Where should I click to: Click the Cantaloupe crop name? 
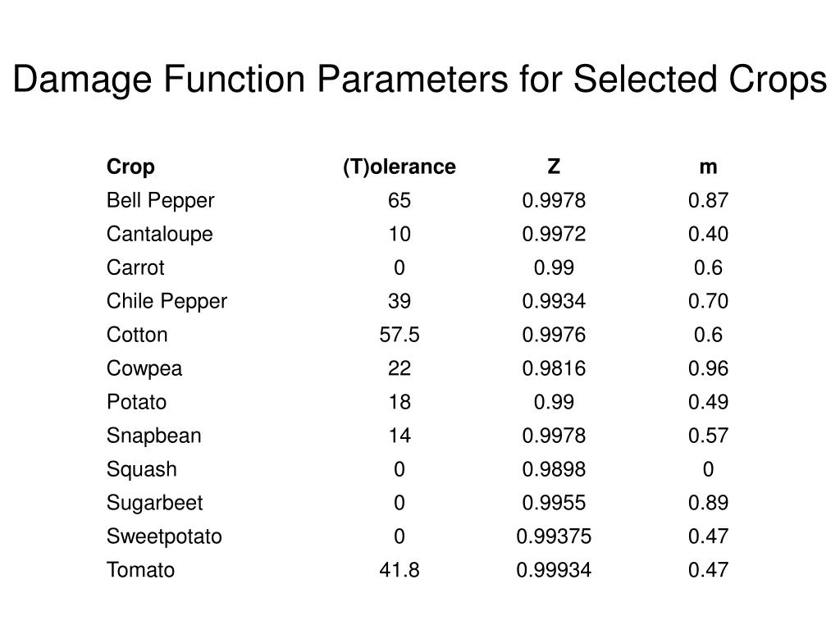(160, 235)
